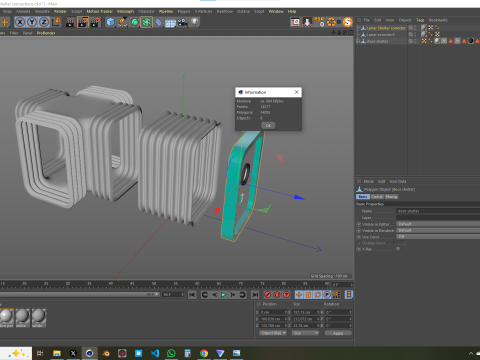Add a floor environment object

[170, 23]
